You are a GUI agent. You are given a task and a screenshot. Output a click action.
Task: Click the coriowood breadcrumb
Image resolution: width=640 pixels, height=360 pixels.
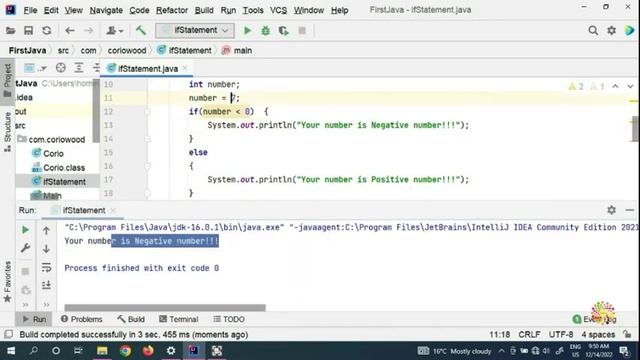(x=127, y=50)
